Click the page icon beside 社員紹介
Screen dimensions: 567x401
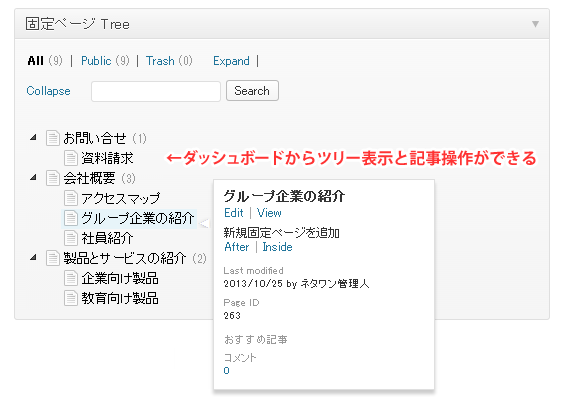pos(71,238)
